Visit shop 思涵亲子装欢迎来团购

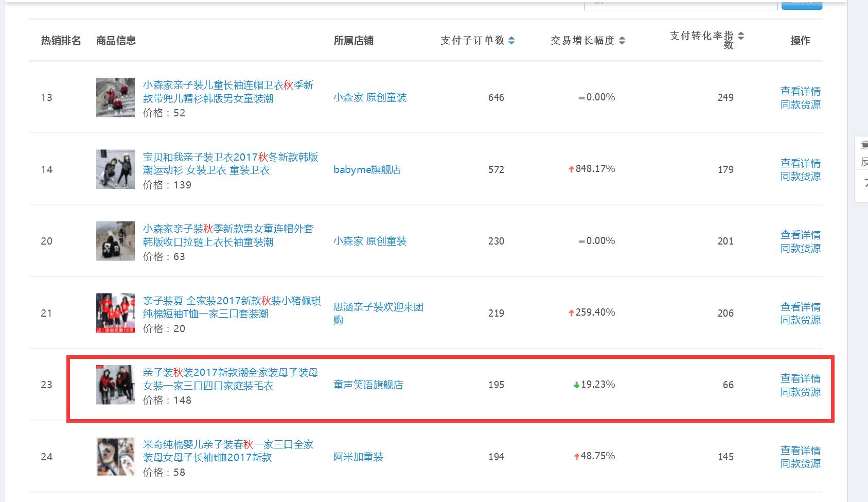tap(378, 313)
